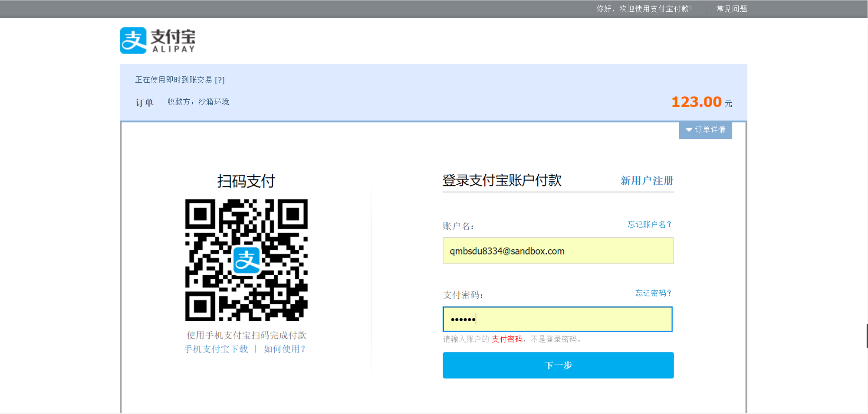This screenshot has height=414, width=868.
Task: Click the 扫码支付 heading
Action: pyautogui.click(x=246, y=181)
